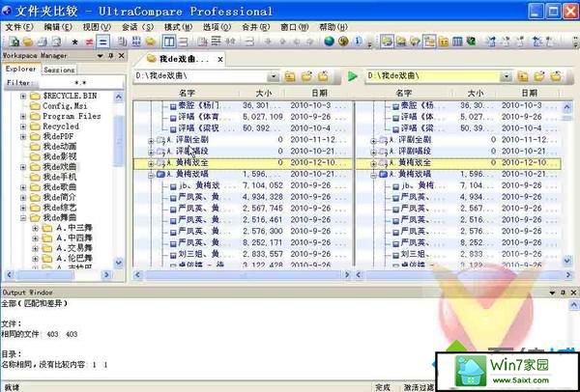
Task: Click the middle folder icon of left path bar
Action: pyautogui.click(x=306, y=76)
